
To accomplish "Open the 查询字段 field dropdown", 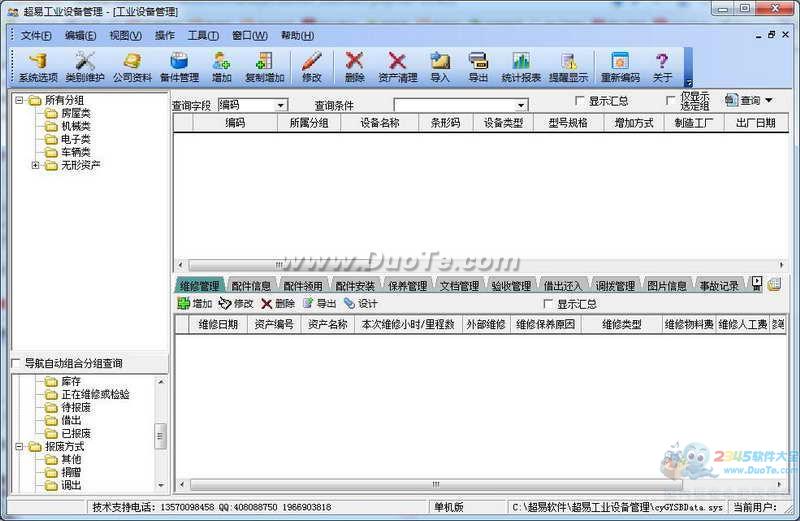I will coord(281,105).
